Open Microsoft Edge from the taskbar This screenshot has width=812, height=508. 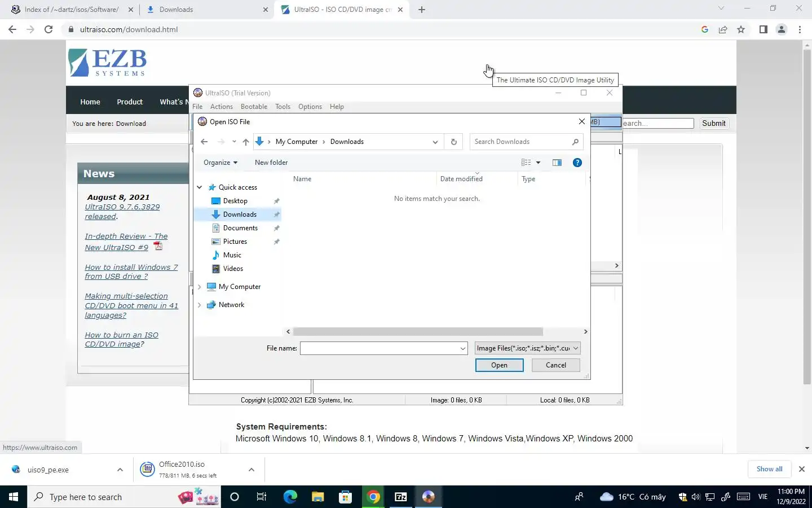[x=290, y=497]
